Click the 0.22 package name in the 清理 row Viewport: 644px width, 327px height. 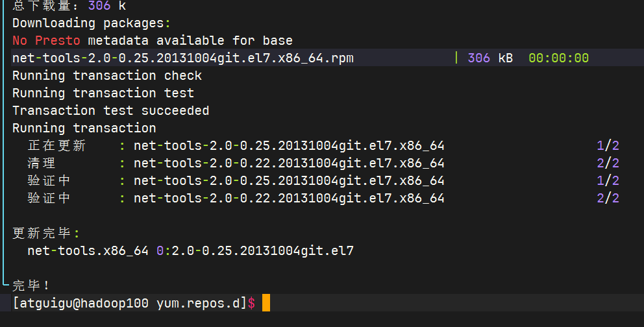coord(289,163)
